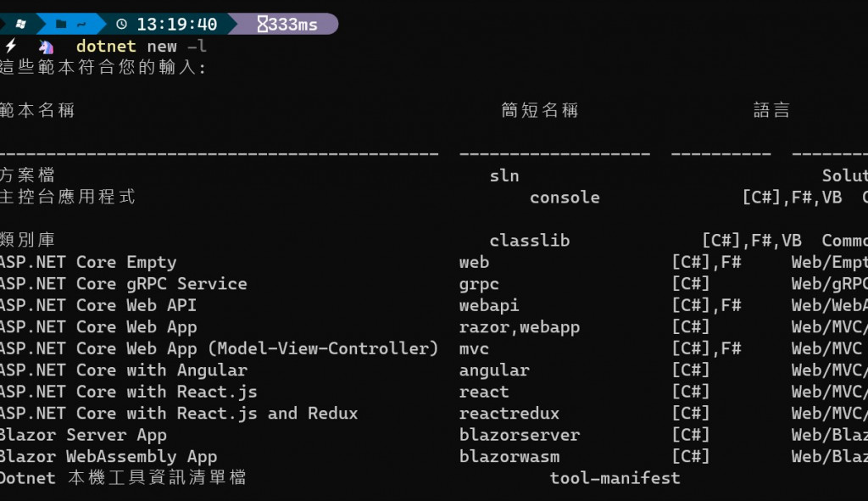Viewport: 868px width, 501px height.
Task: Click the lightning bolt prompt icon
Action: click(11, 46)
